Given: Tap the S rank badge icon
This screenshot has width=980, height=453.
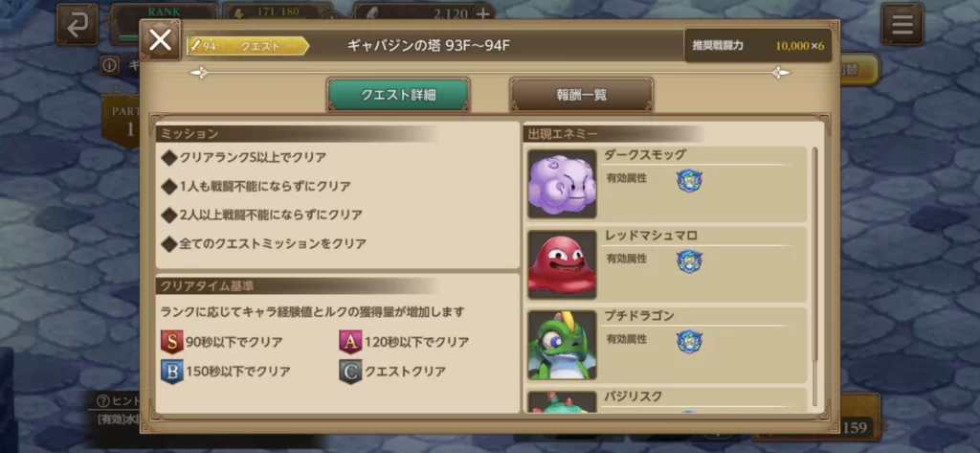Looking at the screenshot, I should tap(171, 342).
